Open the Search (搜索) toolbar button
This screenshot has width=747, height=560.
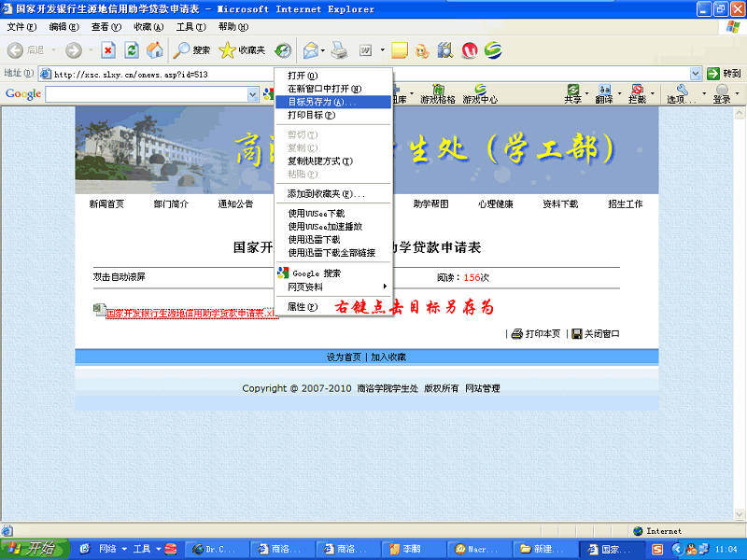[x=192, y=50]
